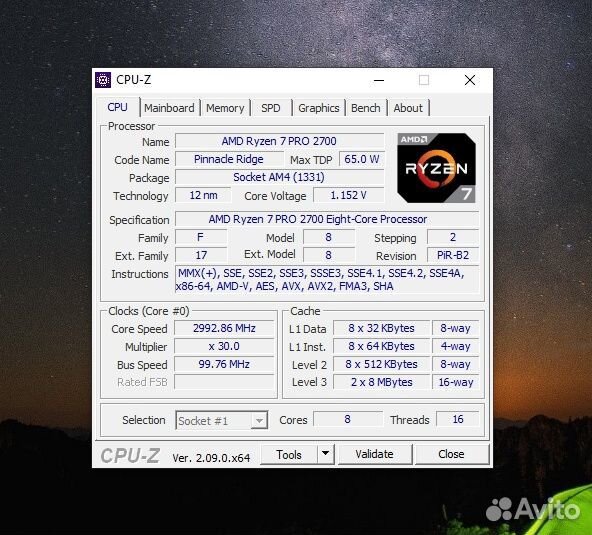Click the Level 3 value 2 x 8 MBytes
Image resolution: width=592 pixels, height=535 pixels.
point(381,382)
